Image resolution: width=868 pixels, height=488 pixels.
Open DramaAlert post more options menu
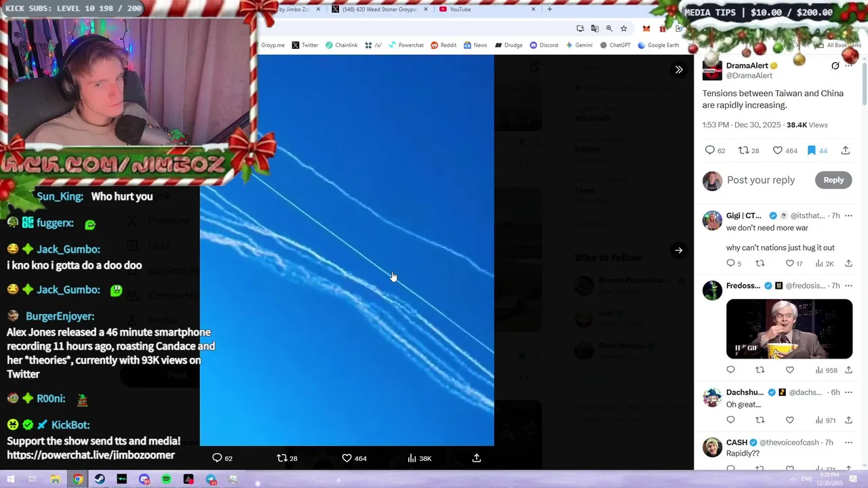coord(848,66)
